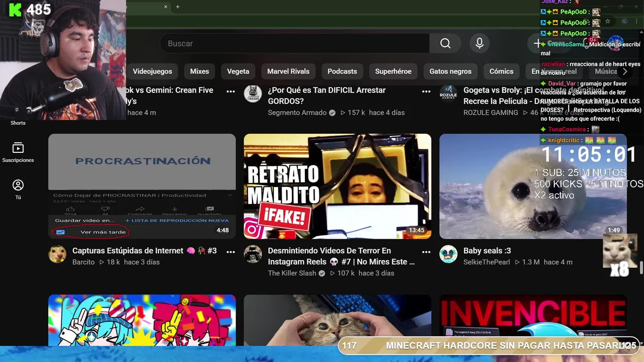Open more options for Gemini: Crean Five video
Viewport: 644px width, 362px height.
(231, 91)
